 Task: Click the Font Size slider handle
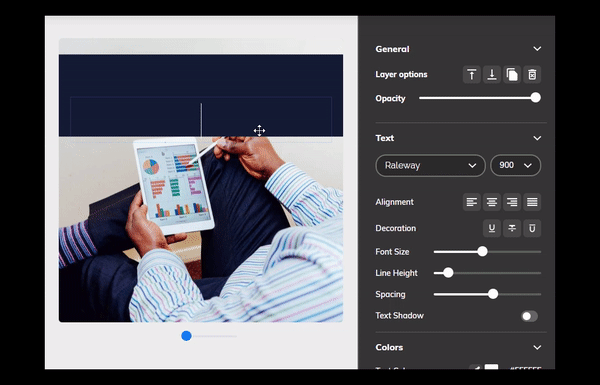(x=483, y=251)
